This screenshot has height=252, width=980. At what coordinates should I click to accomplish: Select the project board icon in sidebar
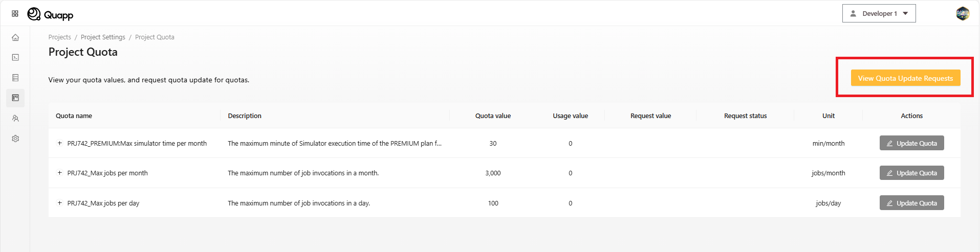15,98
